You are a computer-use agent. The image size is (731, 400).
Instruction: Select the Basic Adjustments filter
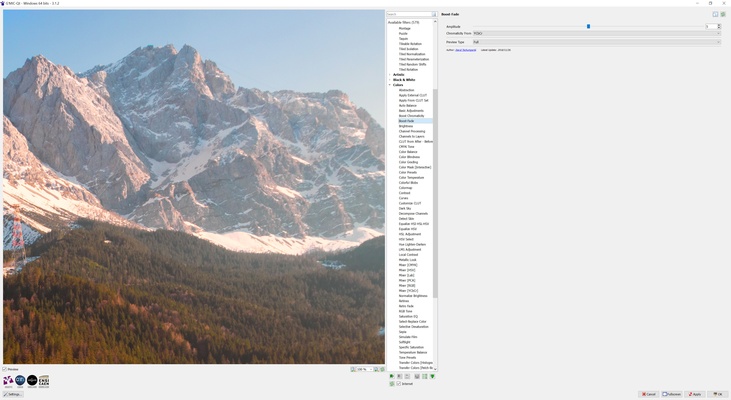411,110
